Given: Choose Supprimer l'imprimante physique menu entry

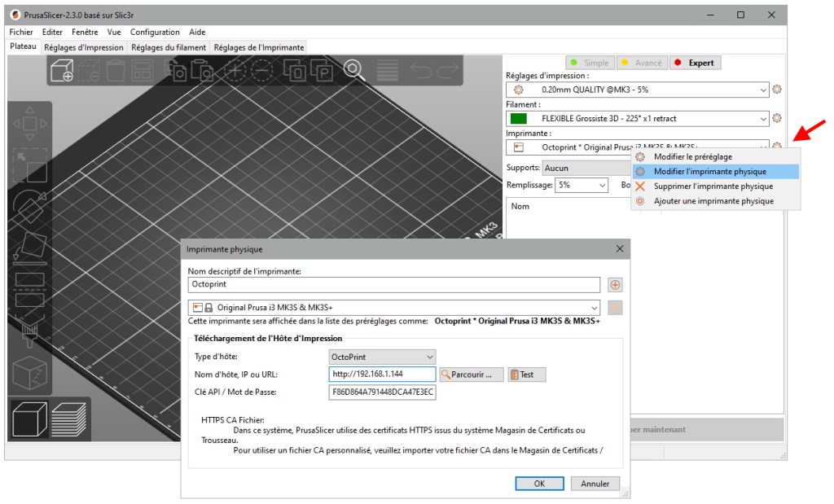Looking at the screenshot, I should point(713,186).
